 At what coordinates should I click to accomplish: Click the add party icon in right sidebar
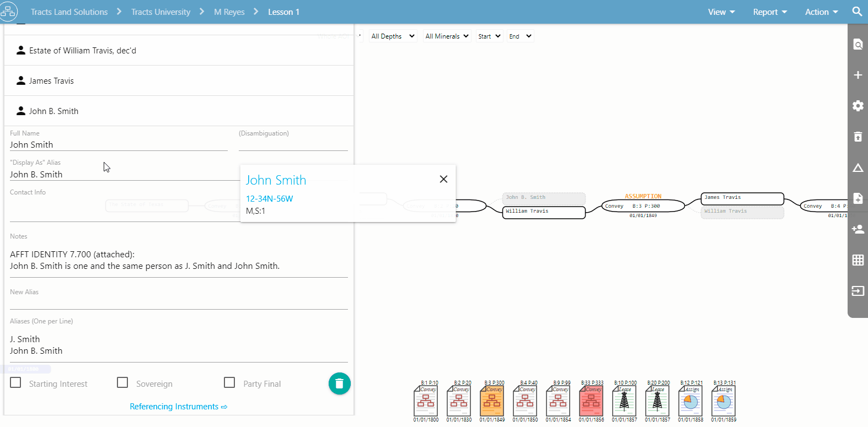858,229
